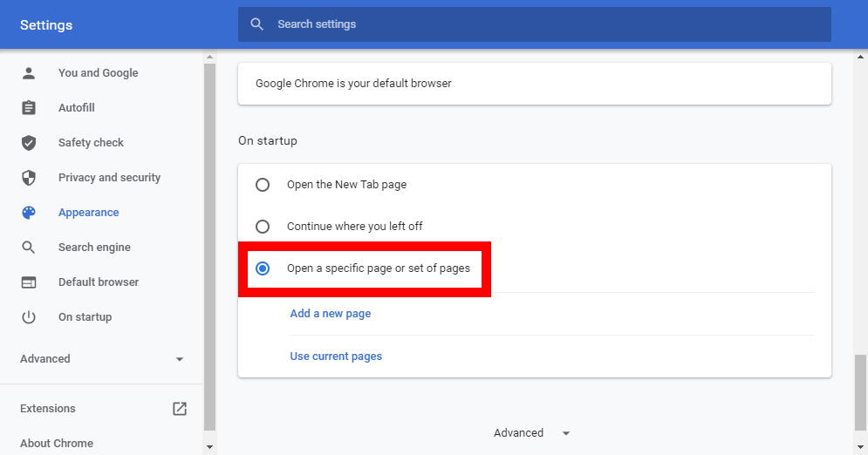Select the Open a specific page radio button
868x455 pixels.
[x=263, y=268]
